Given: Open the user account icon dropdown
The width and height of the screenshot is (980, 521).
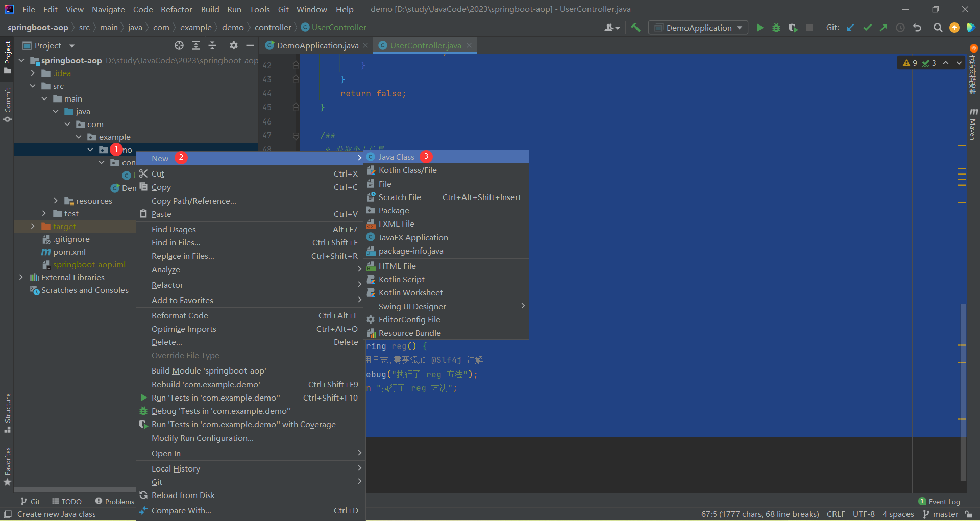Looking at the screenshot, I should [x=611, y=28].
